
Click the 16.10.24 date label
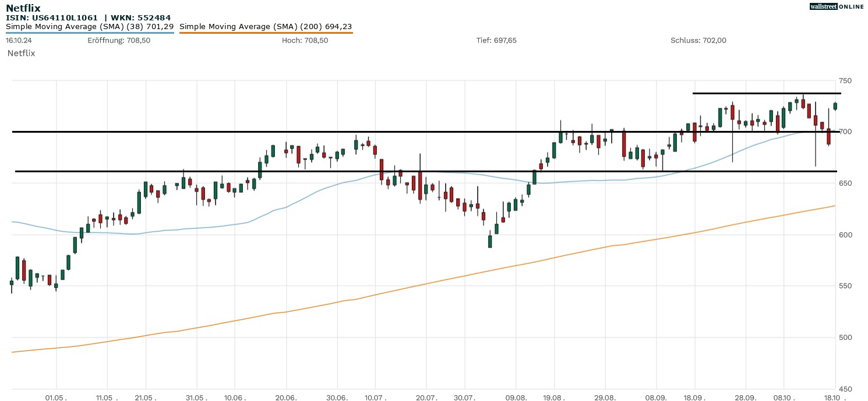[x=18, y=41]
